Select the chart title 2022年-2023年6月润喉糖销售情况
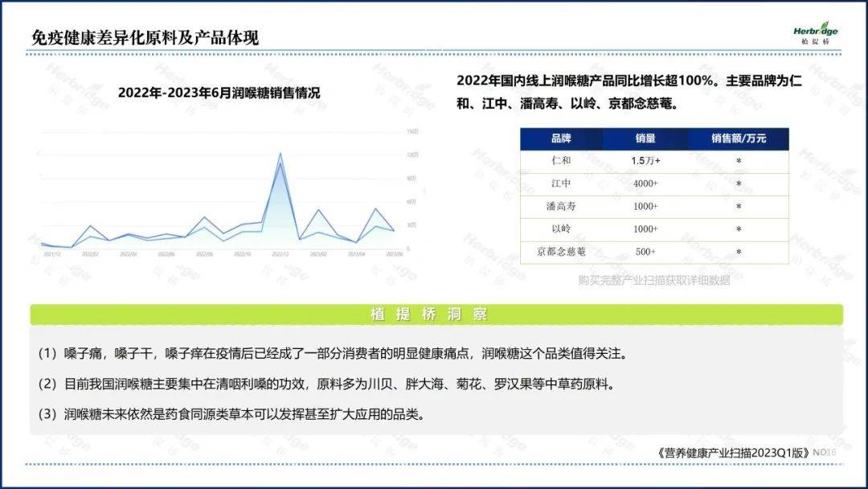The width and height of the screenshot is (868, 489). tap(219, 92)
